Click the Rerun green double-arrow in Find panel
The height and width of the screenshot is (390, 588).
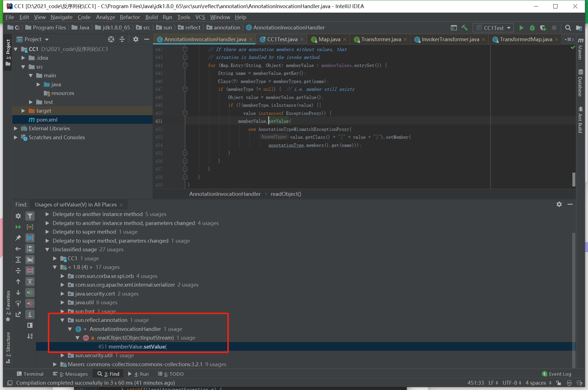tap(18, 227)
